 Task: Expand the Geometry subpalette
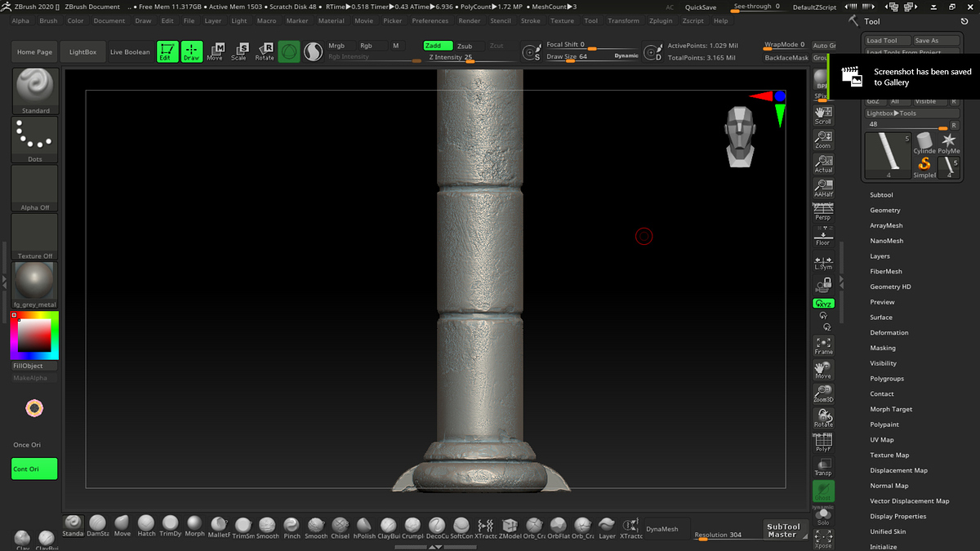(x=885, y=211)
